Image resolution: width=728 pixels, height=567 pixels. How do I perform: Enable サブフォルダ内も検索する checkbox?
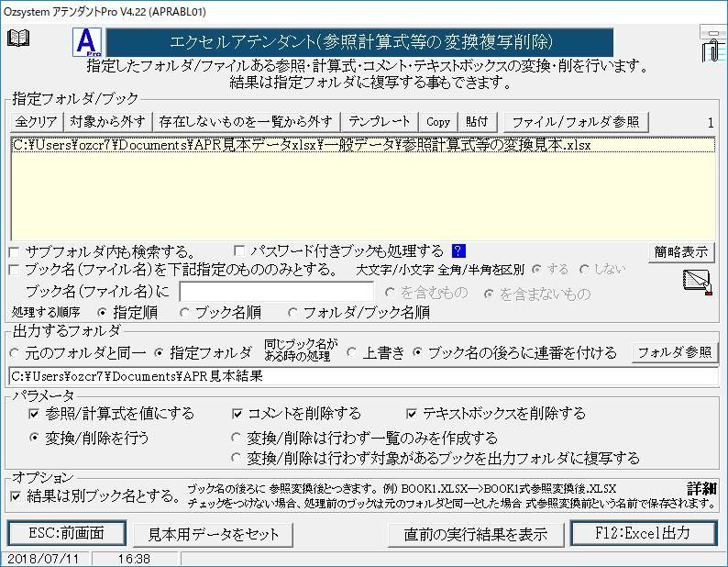tap(15, 252)
